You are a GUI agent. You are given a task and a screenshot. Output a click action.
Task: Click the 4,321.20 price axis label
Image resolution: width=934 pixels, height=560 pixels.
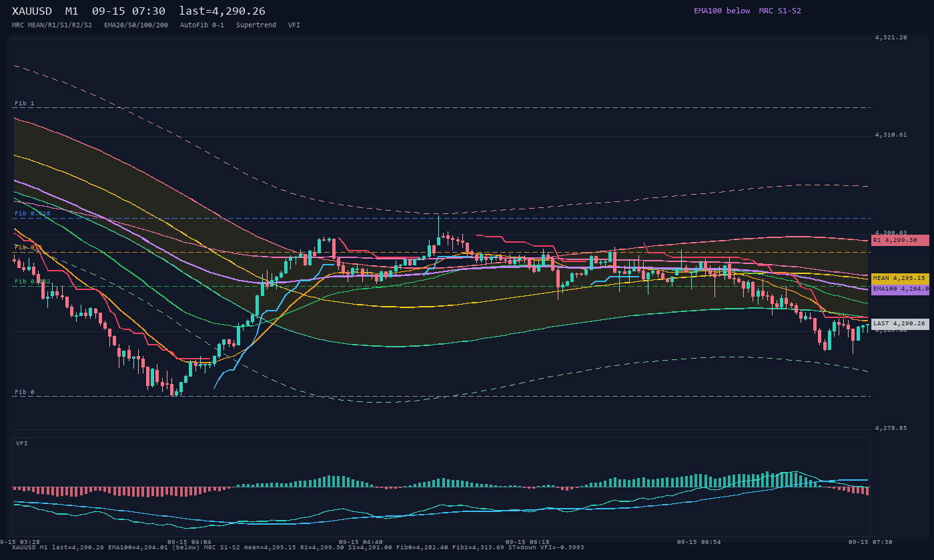point(891,37)
